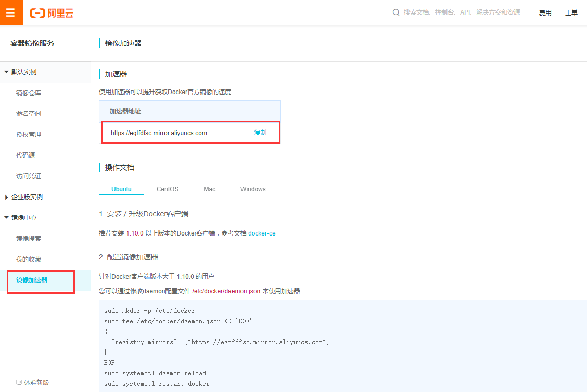
Task: Open 我的收藏 in sidebar
Action: pyautogui.click(x=29, y=259)
